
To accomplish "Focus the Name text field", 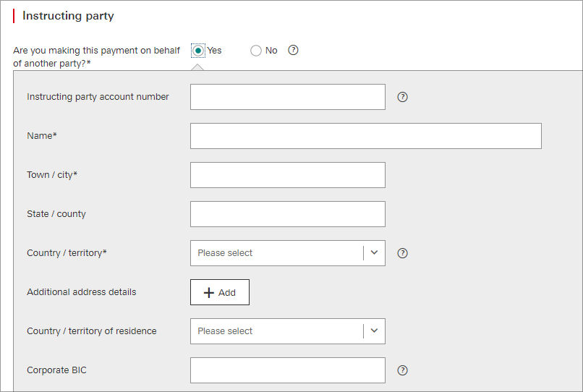I will pos(365,136).
